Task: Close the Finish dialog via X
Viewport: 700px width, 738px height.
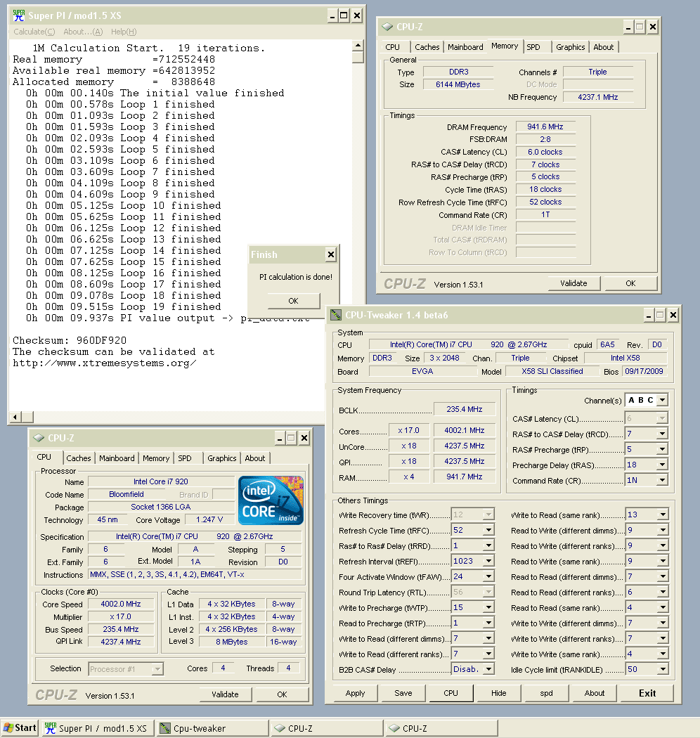Action: tap(331, 254)
